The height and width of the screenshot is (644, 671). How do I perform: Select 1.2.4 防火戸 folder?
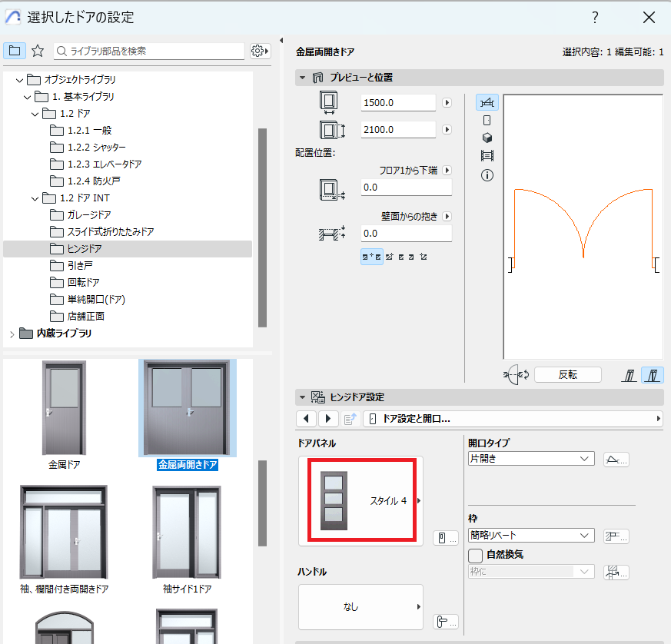85,181
